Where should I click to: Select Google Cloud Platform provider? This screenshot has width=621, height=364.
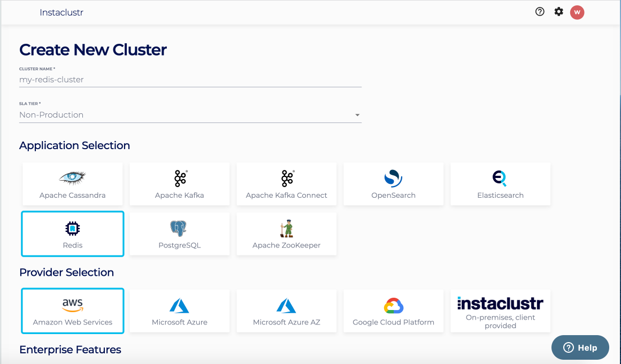[393, 311]
